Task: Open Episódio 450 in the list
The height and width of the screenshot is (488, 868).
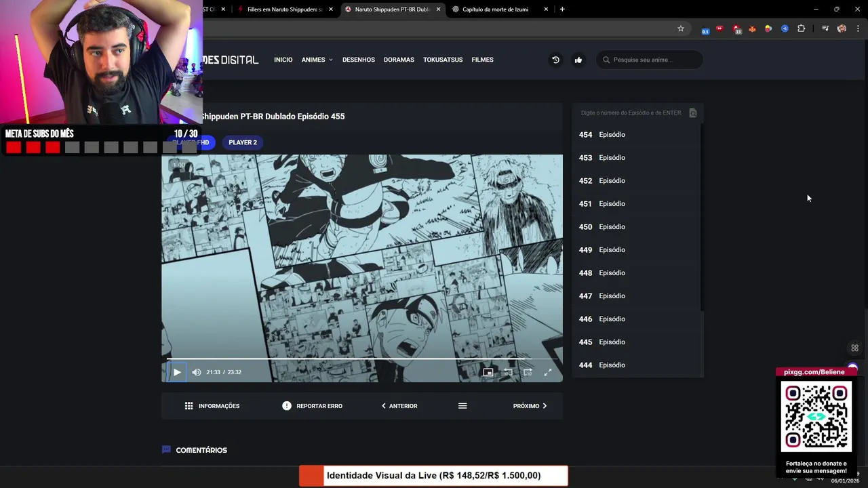Action: pyautogui.click(x=636, y=227)
